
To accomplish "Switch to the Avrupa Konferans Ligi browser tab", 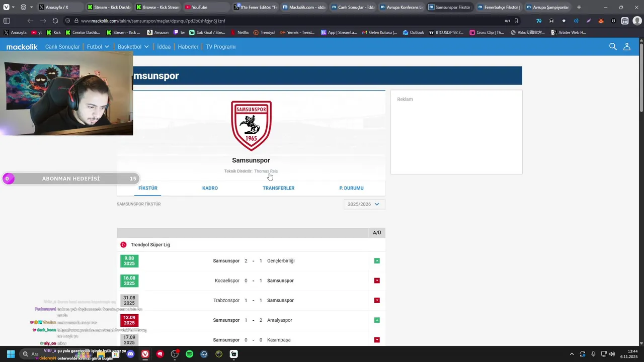I will coord(400,7).
